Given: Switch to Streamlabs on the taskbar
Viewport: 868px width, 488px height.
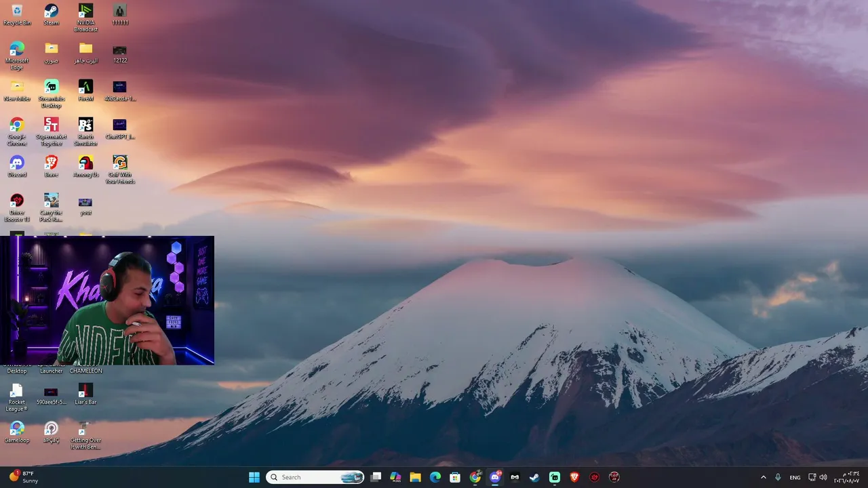Looking at the screenshot, I should [555, 477].
